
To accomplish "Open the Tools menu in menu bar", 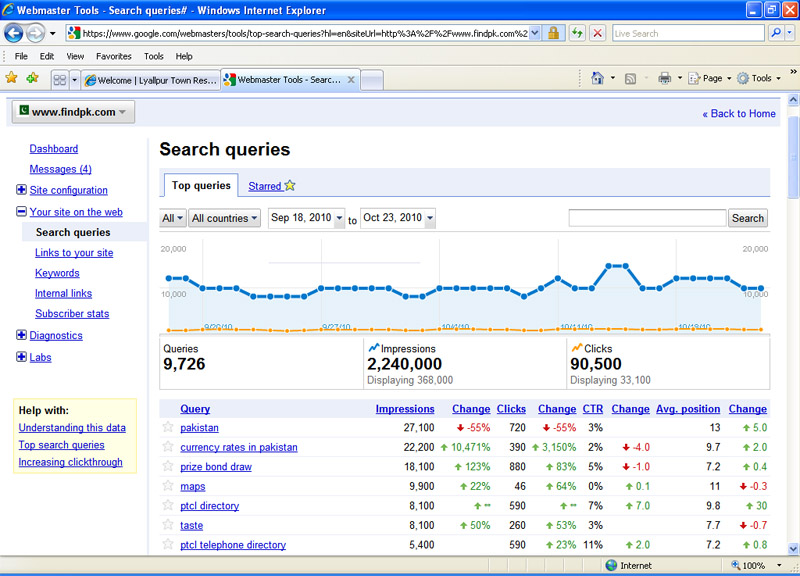I will pos(154,56).
